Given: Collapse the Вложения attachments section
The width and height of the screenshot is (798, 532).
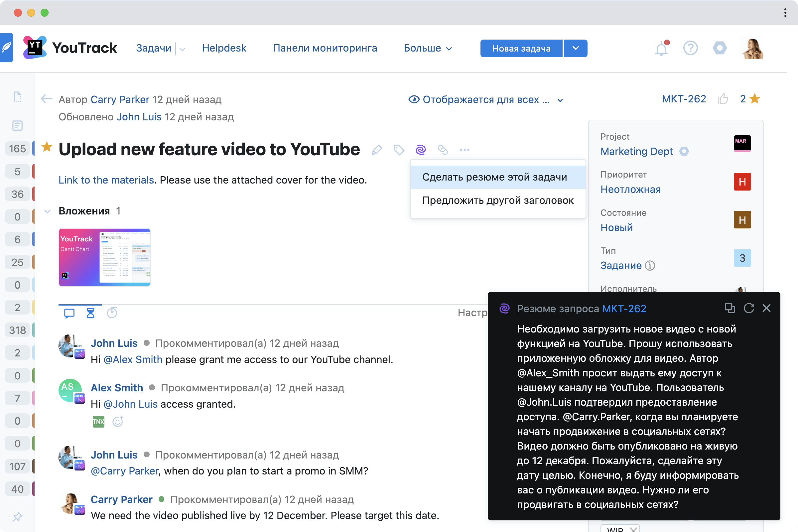Looking at the screenshot, I should click(48, 211).
